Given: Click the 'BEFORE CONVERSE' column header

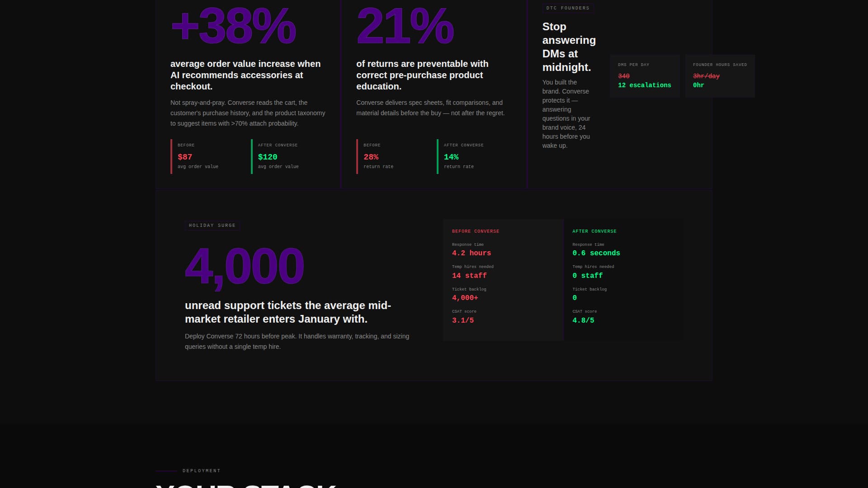Looking at the screenshot, I should click(476, 231).
